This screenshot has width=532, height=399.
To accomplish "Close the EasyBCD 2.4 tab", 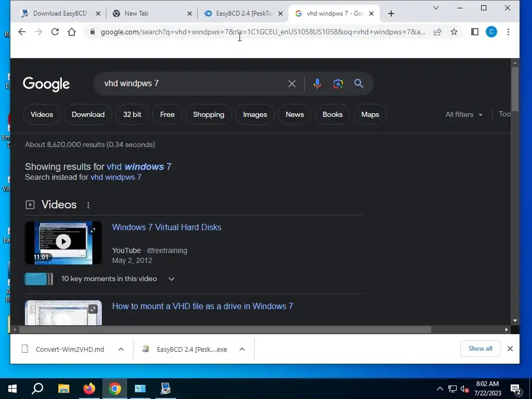I will pyautogui.click(x=281, y=14).
